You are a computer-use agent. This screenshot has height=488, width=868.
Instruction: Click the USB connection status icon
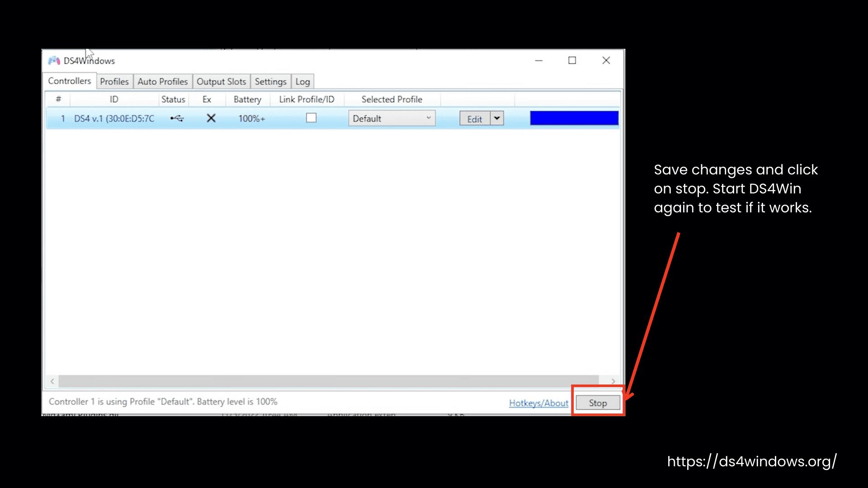[177, 118]
